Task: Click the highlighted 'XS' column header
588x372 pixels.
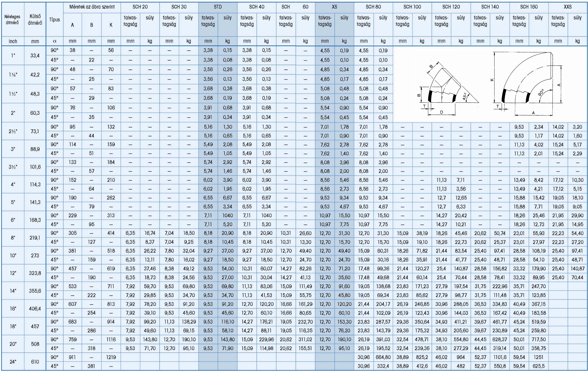Action: tap(334, 7)
